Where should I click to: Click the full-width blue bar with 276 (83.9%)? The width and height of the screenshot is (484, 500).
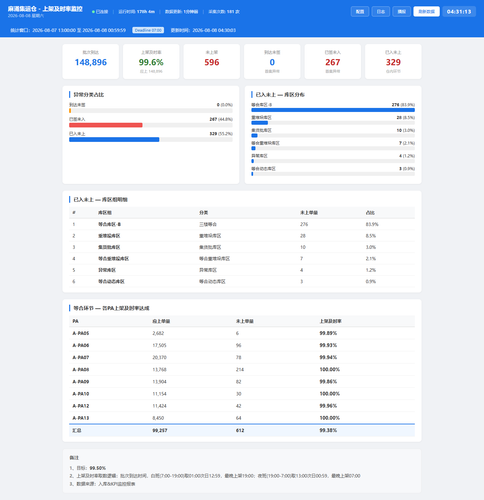click(333, 110)
